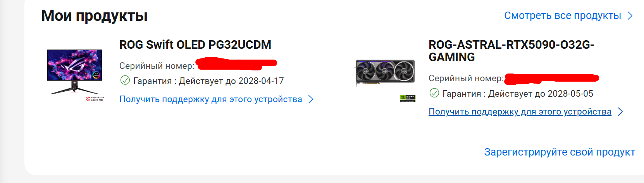
Task: Open Получить поддержку link for the RTX5090 card
Action: coord(520,112)
